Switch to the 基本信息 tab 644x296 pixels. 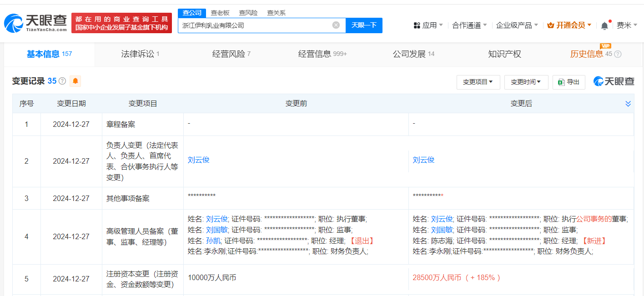click(49, 54)
